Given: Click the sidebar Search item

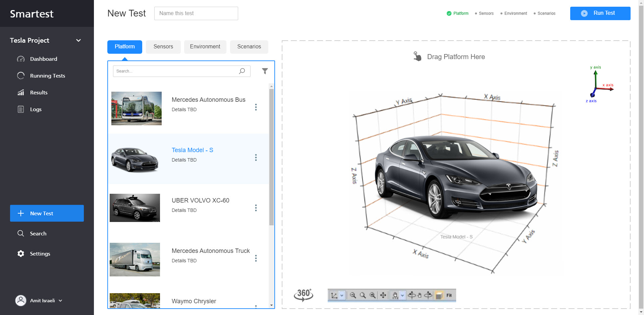Looking at the screenshot, I should click(32, 233).
